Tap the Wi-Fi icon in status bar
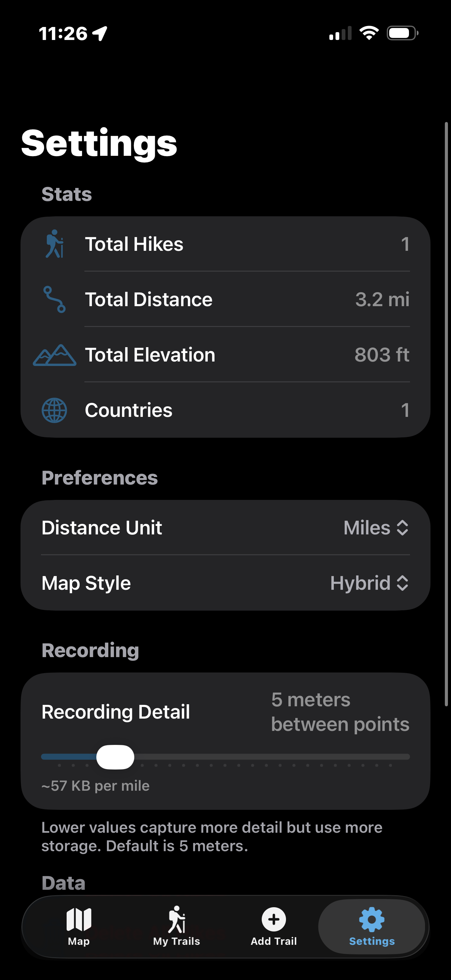 [369, 33]
